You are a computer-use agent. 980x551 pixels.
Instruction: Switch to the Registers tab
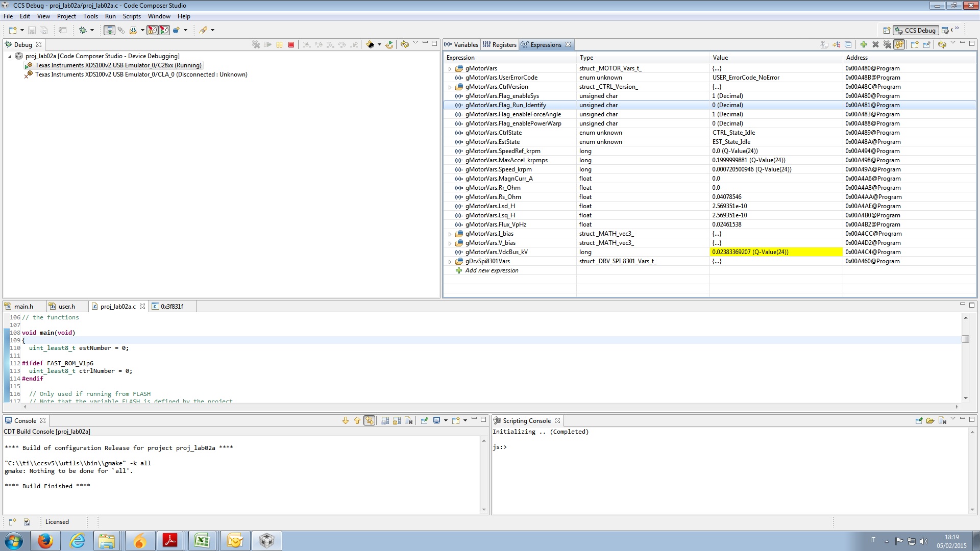[x=500, y=45]
